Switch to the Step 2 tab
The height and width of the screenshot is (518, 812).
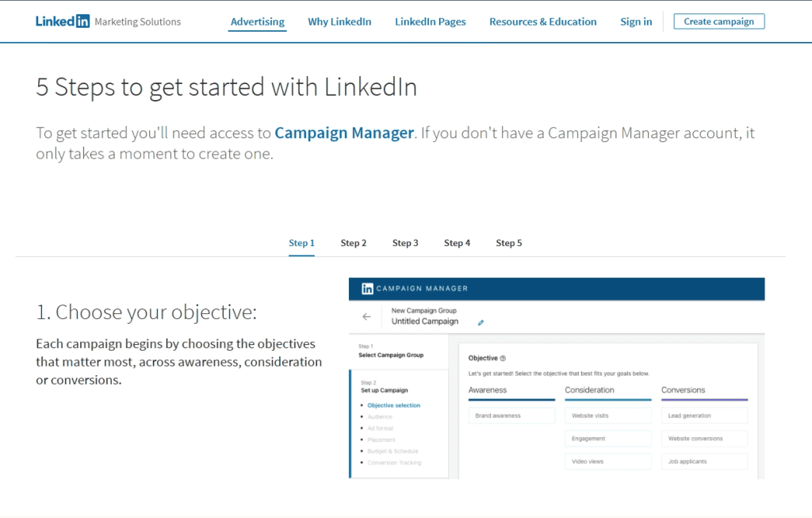pyautogui.click(x=353, y=243)
